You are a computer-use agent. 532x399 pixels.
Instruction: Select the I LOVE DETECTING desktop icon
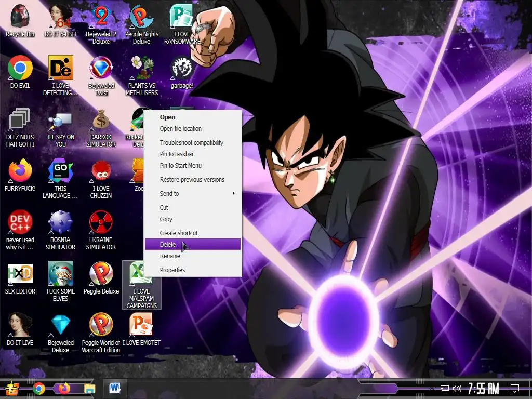[x=60, y=75]
